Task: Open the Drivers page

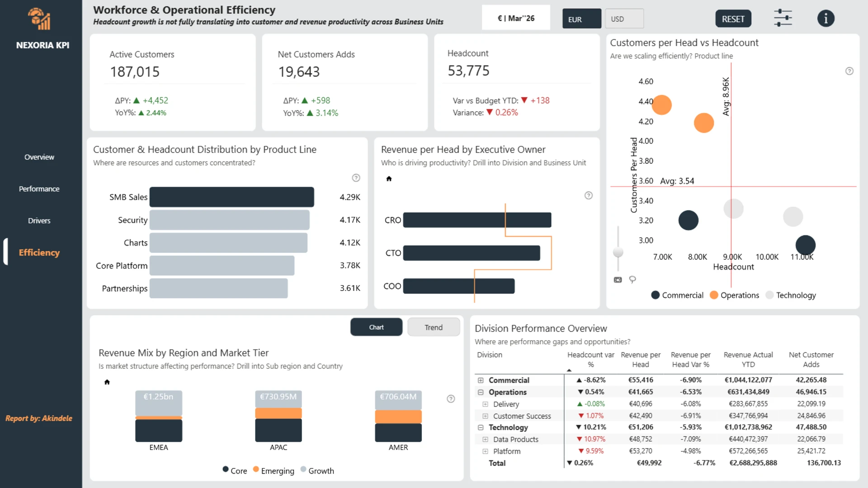Action: [39, 221]
